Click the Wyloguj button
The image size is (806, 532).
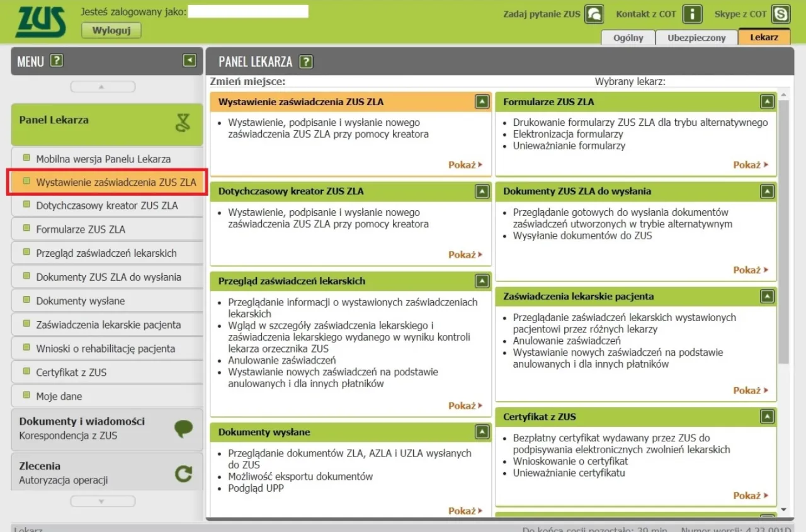tap(111, 30)
